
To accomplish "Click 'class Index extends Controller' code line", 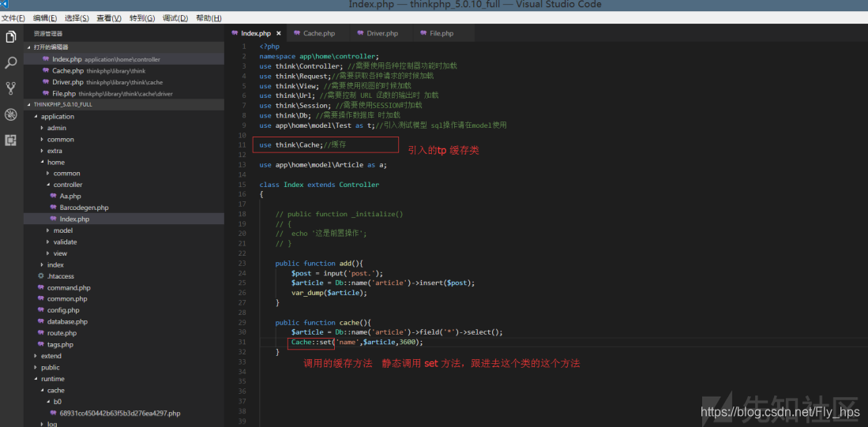I will pos(319,185).
